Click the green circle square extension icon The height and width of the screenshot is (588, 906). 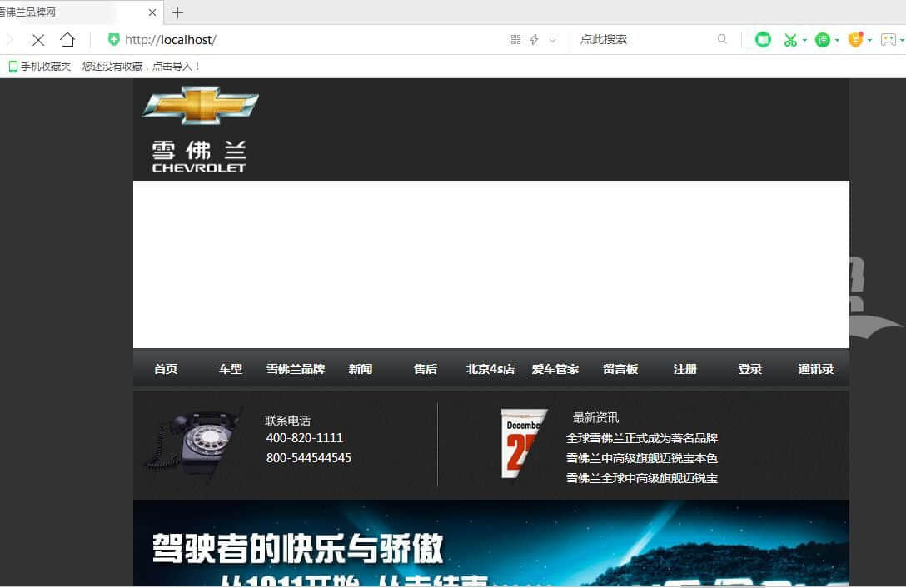pos(763,40)
